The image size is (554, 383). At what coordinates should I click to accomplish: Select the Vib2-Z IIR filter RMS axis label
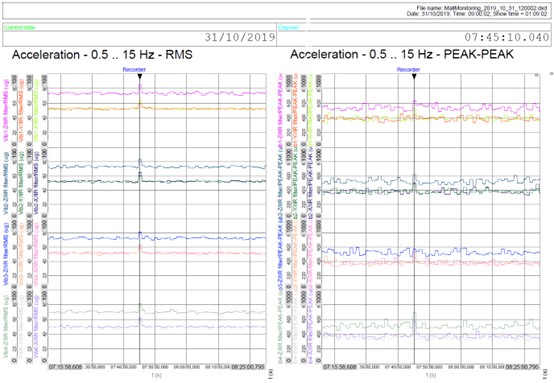(6, 183)
